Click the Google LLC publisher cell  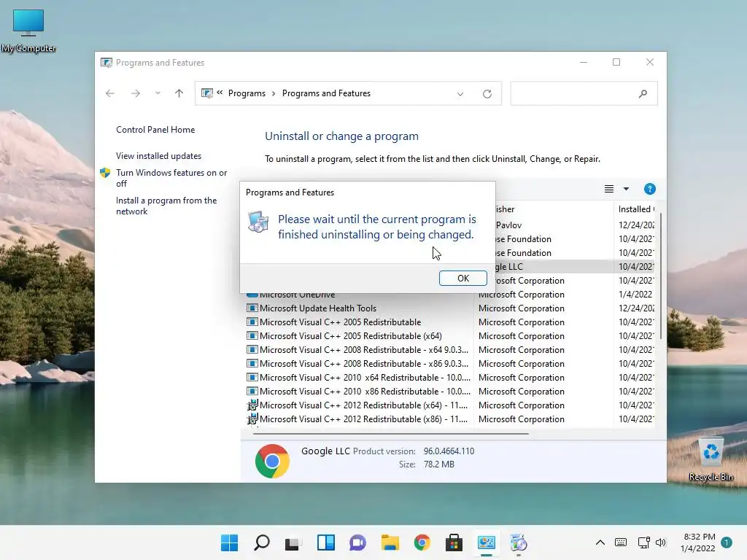coord(509,267)
